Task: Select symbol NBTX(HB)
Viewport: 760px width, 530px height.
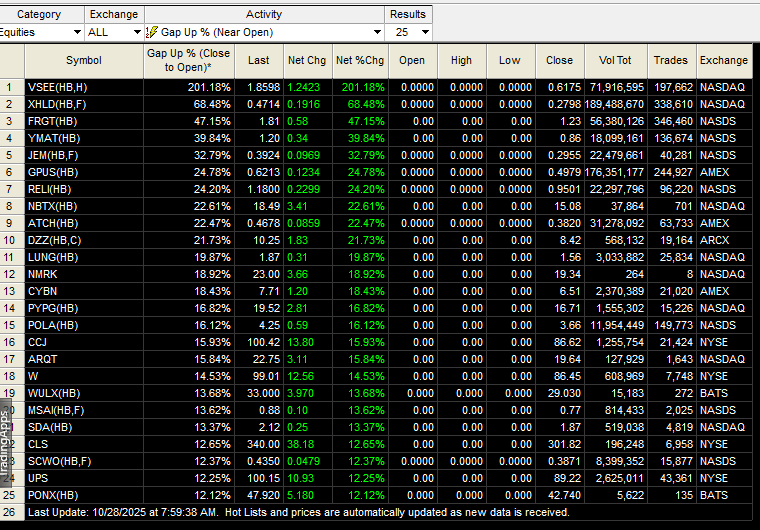Action: [52, 206]
